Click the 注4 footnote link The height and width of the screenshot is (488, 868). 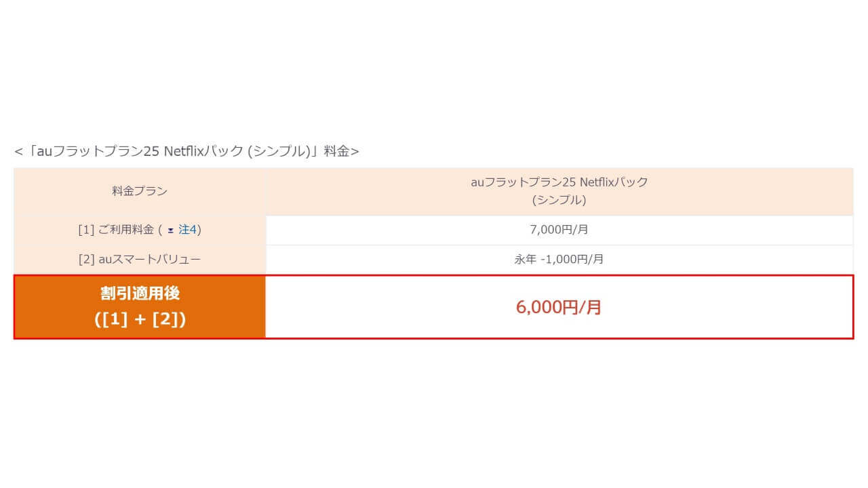tap(187, 230)
